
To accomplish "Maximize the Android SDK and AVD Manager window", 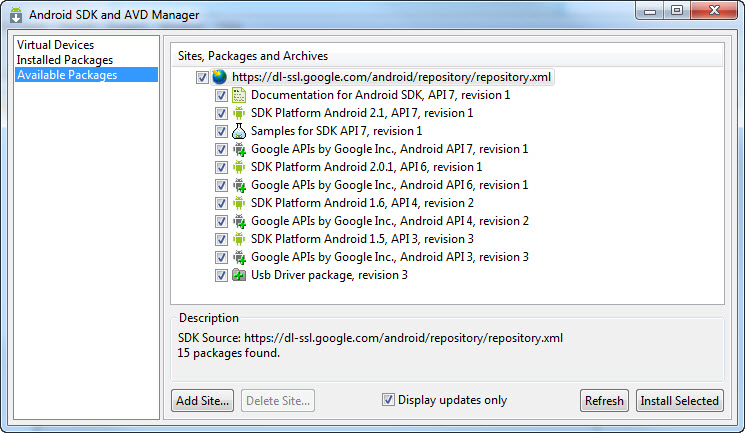I will (677, 11).
